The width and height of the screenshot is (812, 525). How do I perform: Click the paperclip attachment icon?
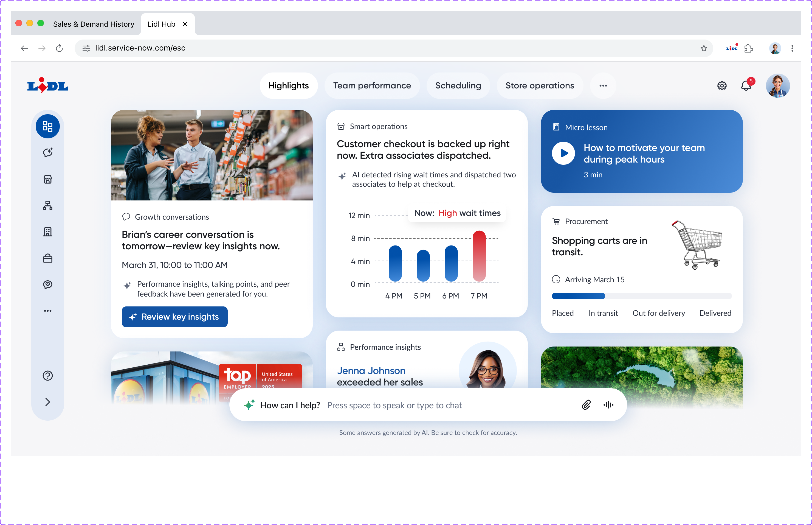[x=586, y=405]
